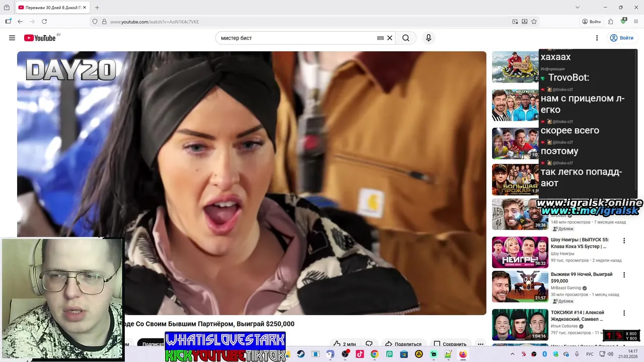Viewport: 644px width, 362px height.
Task: Go to the YouTube home logo
Action: pyautogui.click(x=40, y=38)
